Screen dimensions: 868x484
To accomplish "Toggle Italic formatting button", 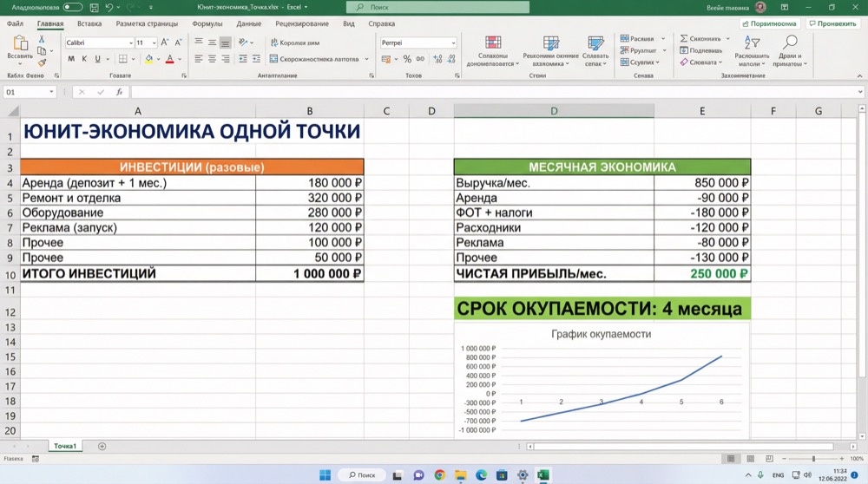I will pyautogui.click(x=84, y=59).
